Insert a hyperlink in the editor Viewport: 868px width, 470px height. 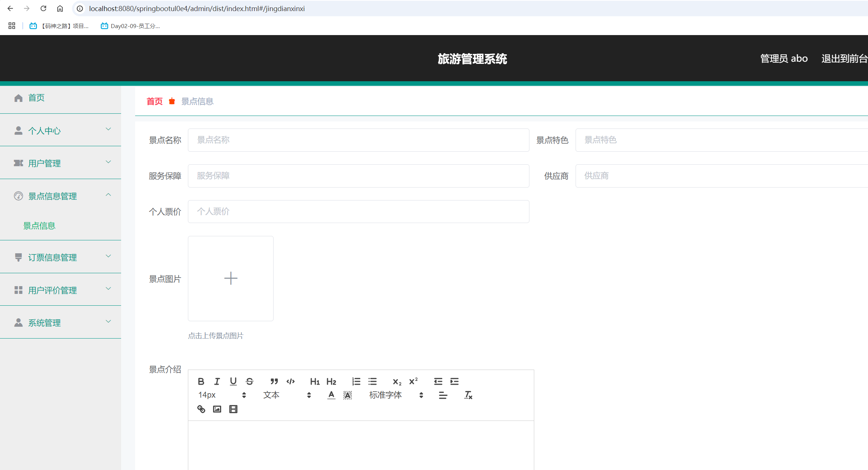(x=201, y=409)
